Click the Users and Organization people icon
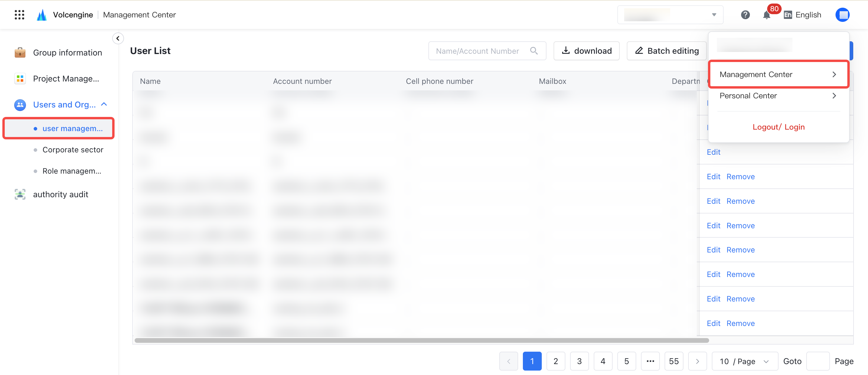 (20, 105)
